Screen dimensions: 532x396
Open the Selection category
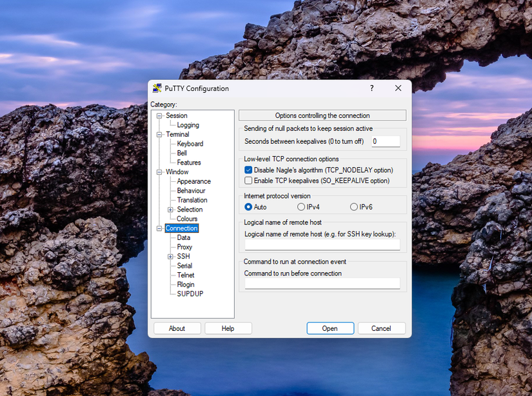190,210
